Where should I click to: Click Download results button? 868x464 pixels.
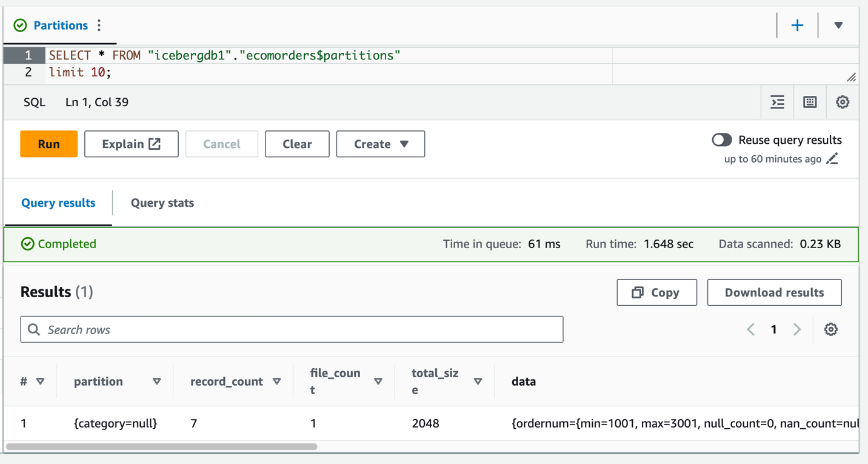773,292
